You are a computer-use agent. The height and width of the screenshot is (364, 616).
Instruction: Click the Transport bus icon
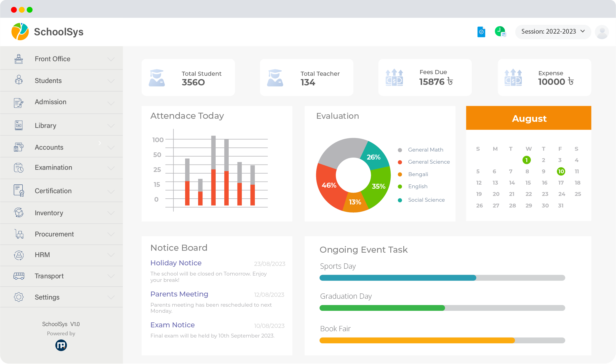(18, 276)
